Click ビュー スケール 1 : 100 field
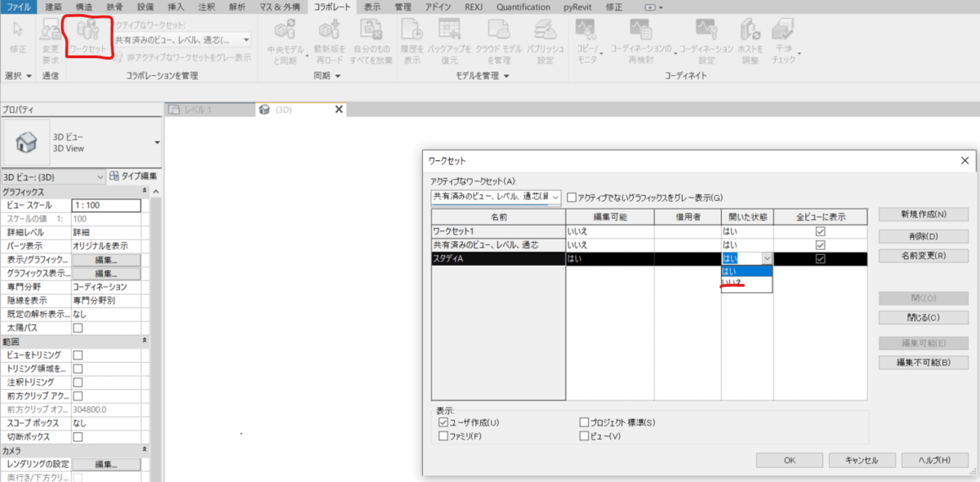 106,206
